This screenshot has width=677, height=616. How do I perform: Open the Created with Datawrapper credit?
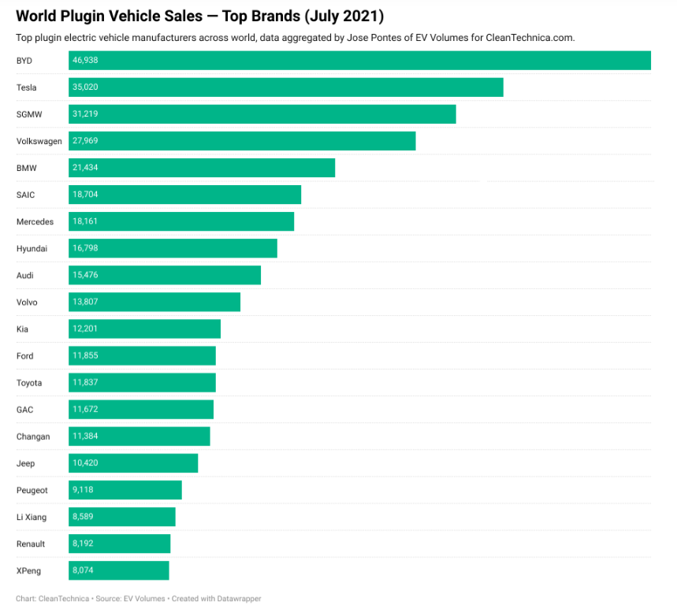215,599
